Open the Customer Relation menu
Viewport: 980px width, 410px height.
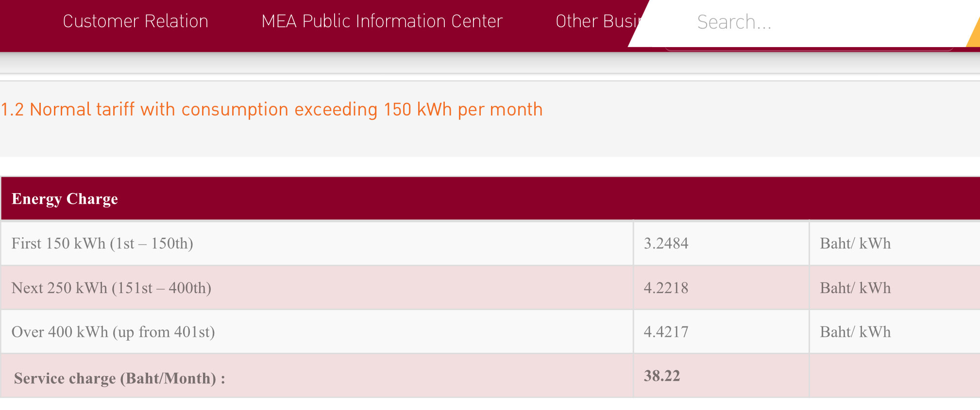[135, 21]
